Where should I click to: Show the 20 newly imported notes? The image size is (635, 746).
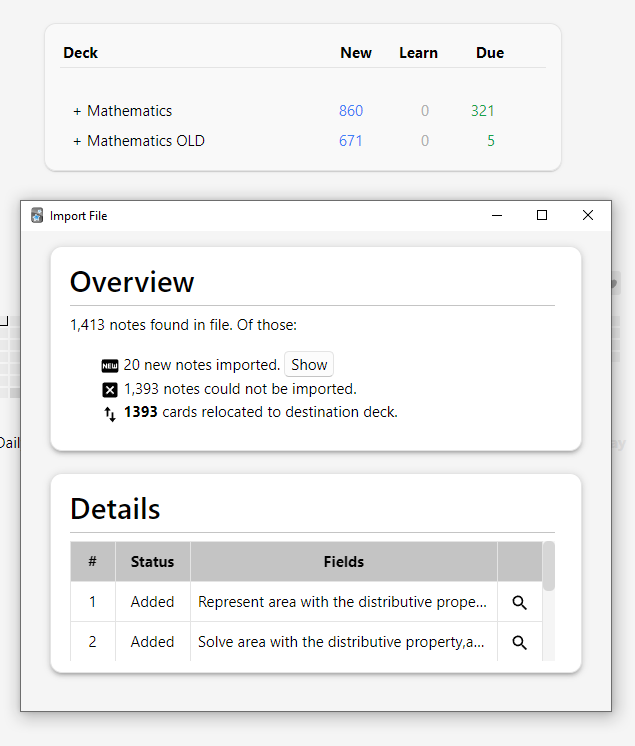(x=309, y=365)
